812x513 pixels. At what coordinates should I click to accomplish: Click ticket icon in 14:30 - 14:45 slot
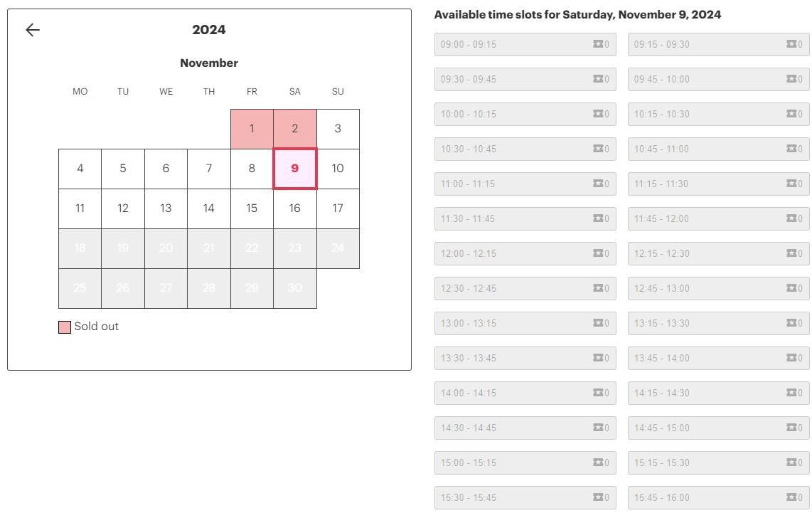pyautogui.click(x=598, y=428)
